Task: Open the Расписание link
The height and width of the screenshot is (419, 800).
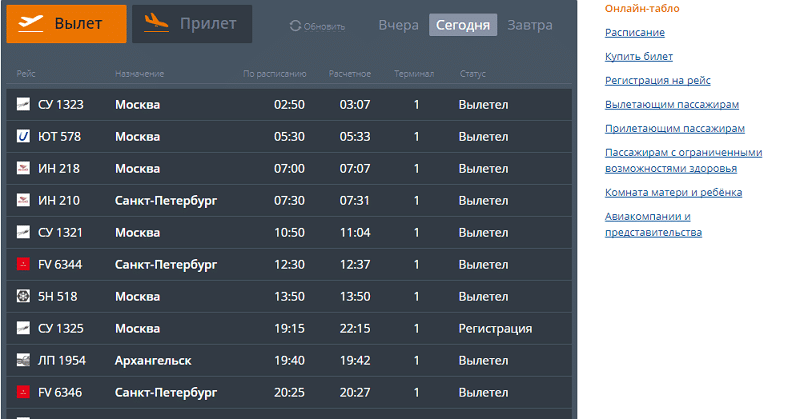Action: point(635,33)
